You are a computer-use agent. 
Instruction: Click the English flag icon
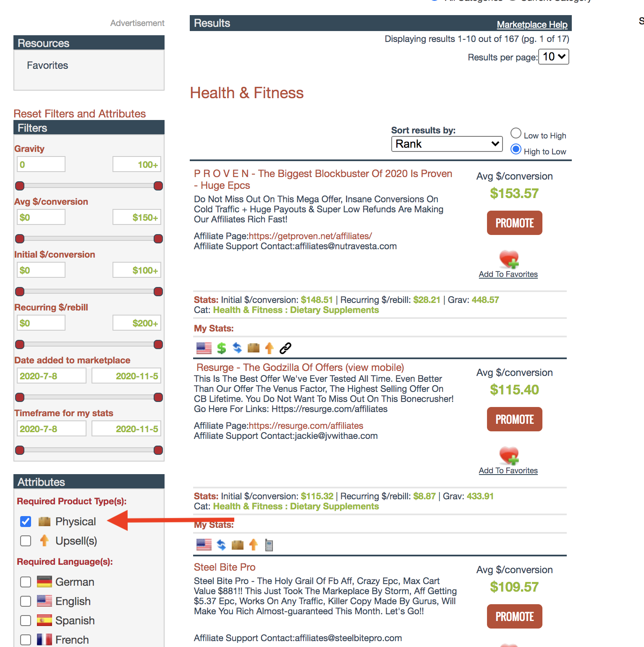[45, 601]
